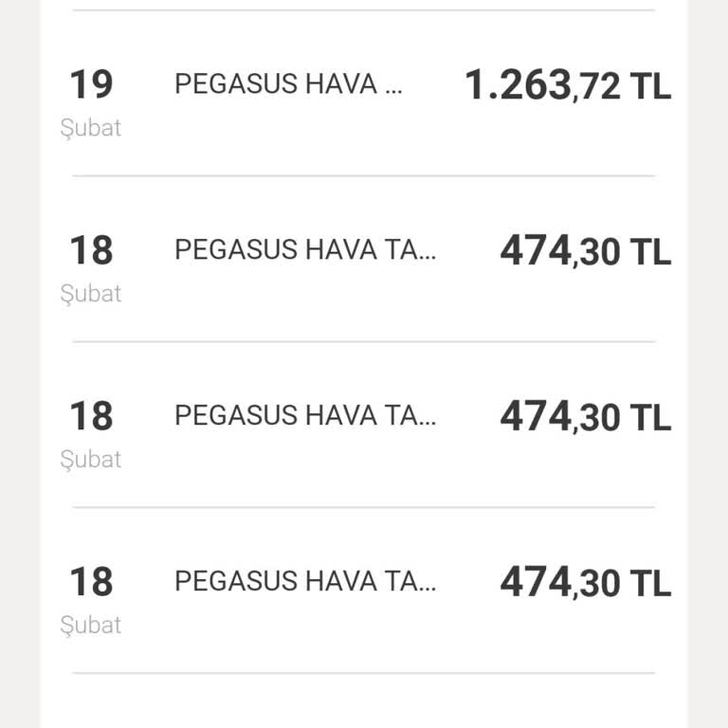Tap TL currency in middle 474,30 row
Viewport: 728px width, 728px height.
pyautogui.click(x=651, y=419)
